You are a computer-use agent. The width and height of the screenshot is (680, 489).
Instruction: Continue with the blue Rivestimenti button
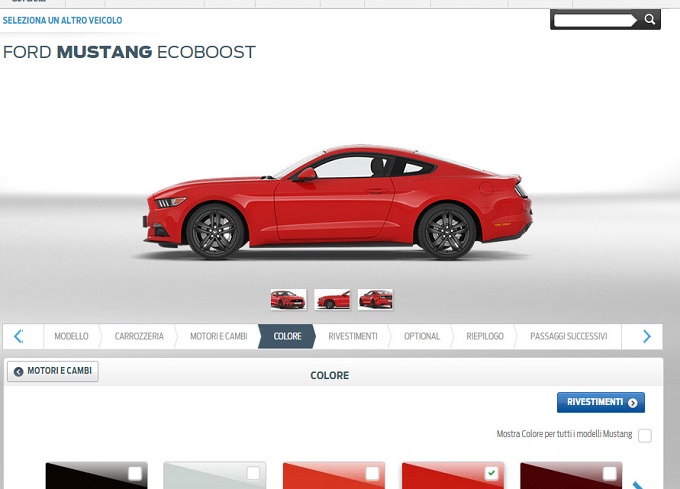601,403
